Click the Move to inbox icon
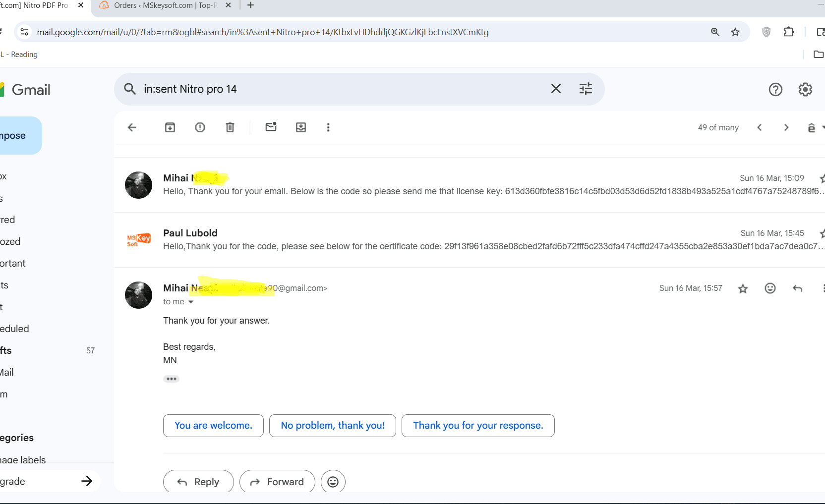The width and height of the screenshot is (825, 504). pos(301,127)
